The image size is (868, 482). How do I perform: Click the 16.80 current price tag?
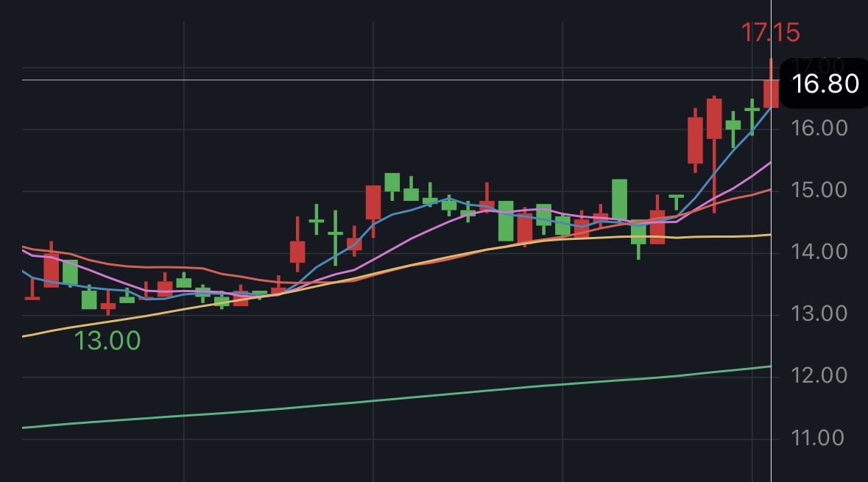[x=824, y=83]
